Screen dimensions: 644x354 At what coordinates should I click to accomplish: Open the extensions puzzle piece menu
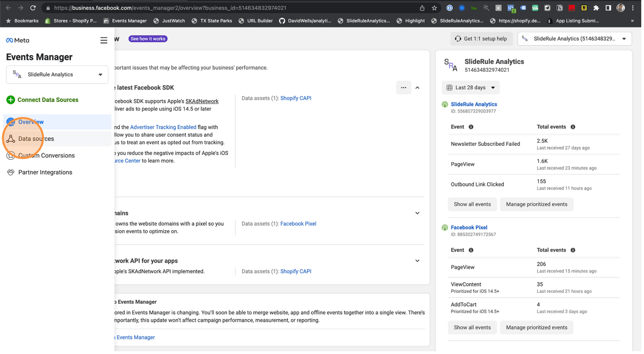pos(596,8)
